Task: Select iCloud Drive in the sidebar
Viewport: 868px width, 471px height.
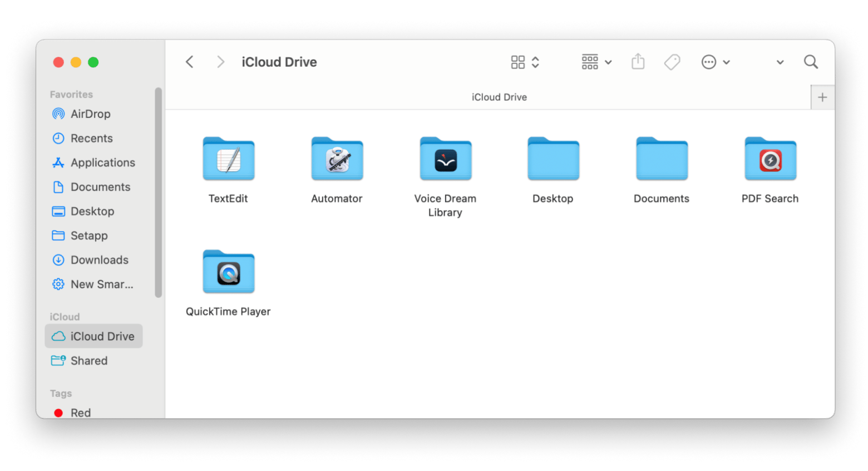Action: (93, 336)
